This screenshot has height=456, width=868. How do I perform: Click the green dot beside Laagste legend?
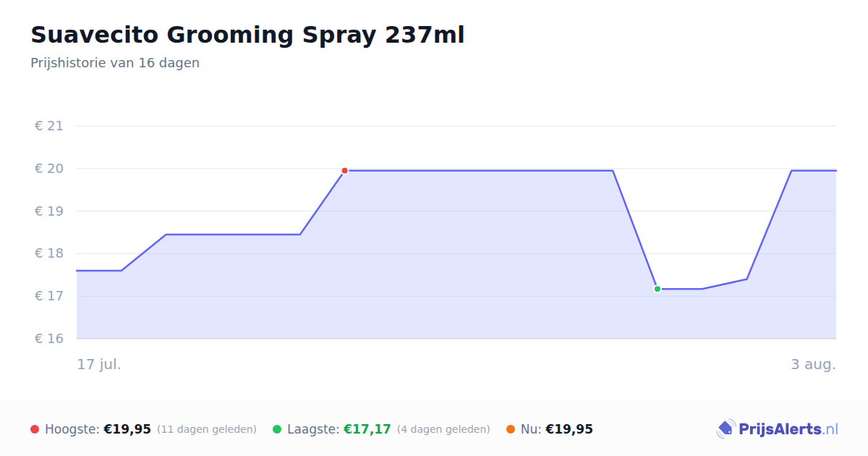pyautogui.click(x=277, y=429)
